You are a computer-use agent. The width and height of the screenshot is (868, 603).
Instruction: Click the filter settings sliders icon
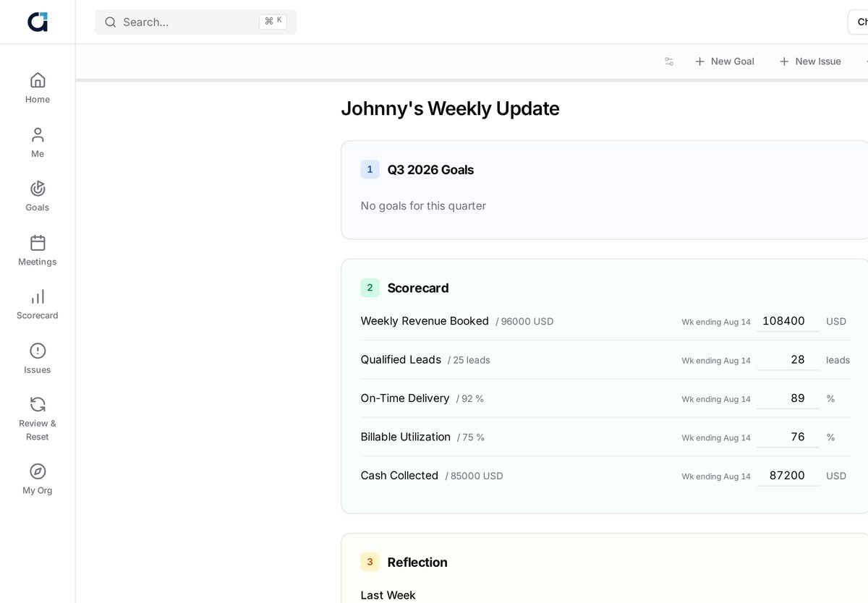[x=669, y=61]
